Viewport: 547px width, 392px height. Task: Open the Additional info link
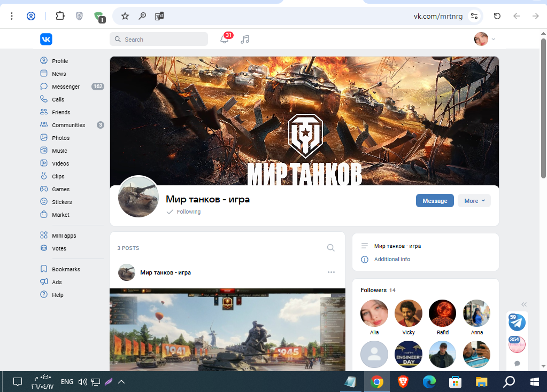tap(392, 259)
